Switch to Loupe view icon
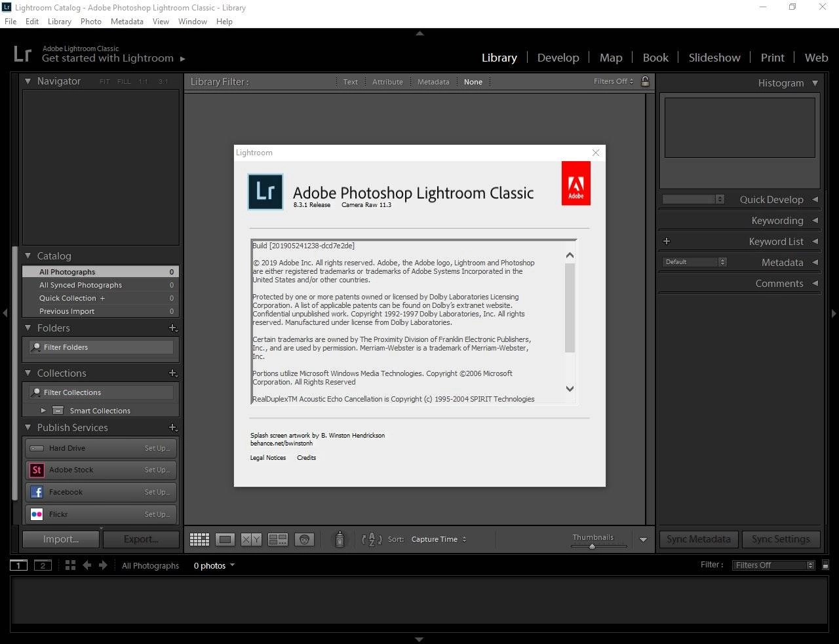Screen dimensions: 839x644 coord(225,539)
